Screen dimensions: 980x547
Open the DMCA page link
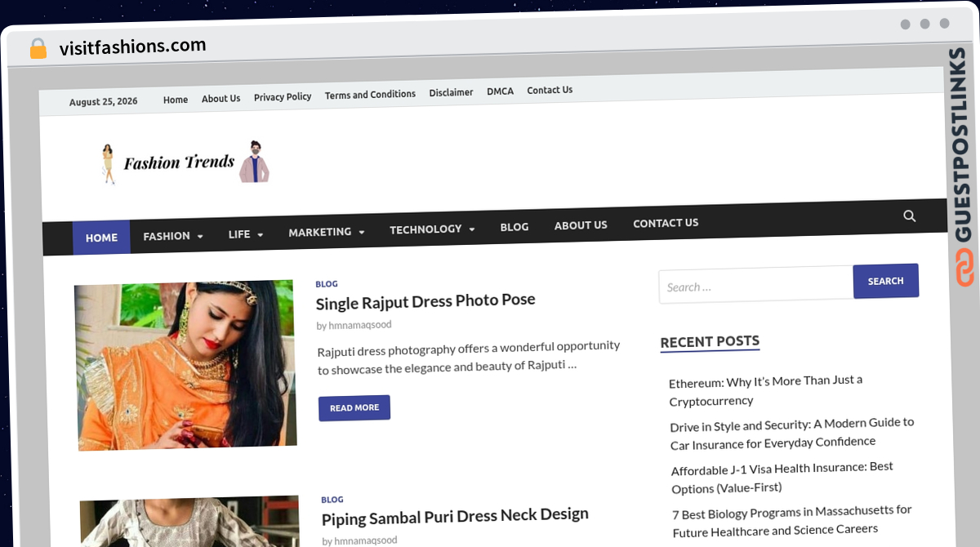500,91
